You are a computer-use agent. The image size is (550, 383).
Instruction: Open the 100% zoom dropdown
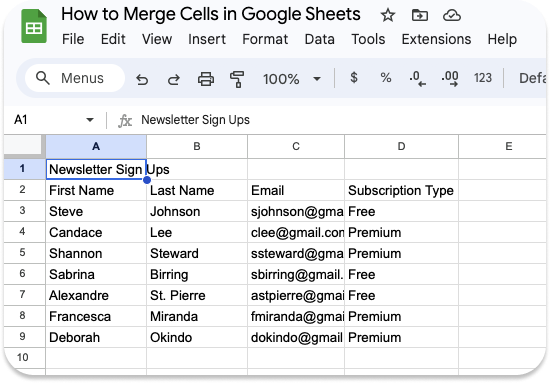click(292, 79)
